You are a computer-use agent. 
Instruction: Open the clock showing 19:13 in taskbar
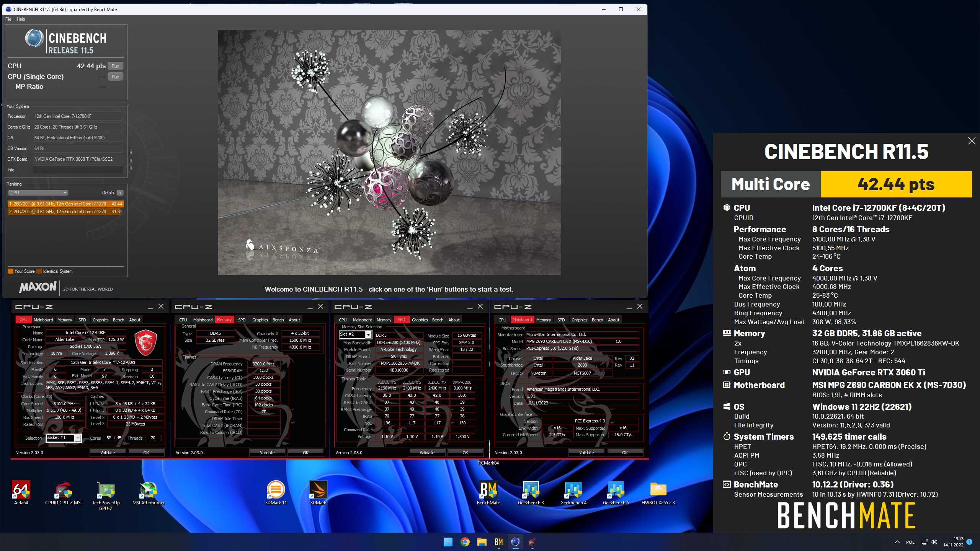[953, 542]
